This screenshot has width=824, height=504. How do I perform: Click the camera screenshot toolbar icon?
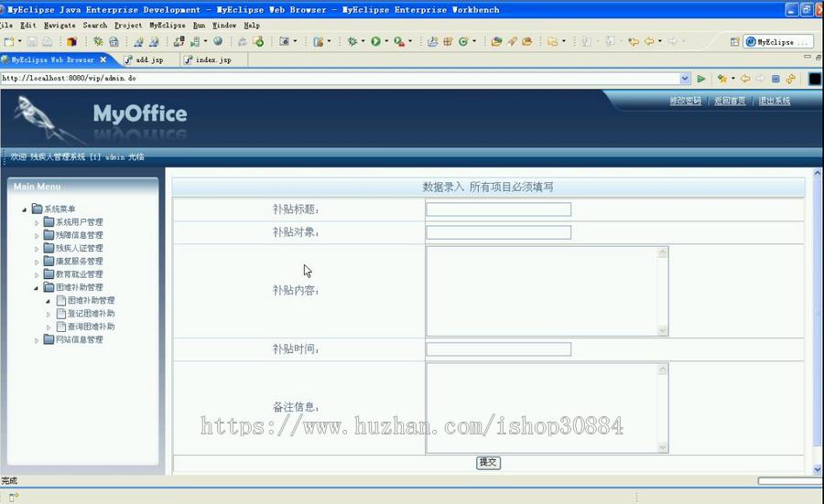pos(285,41)
